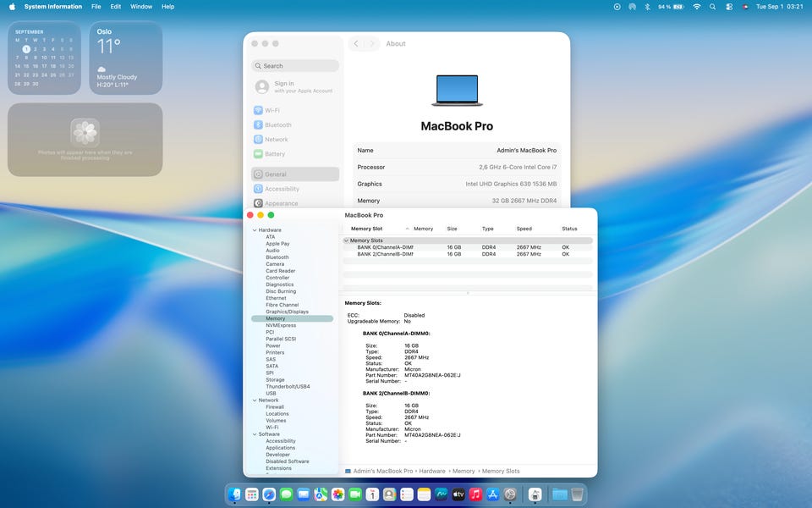The width and height of the screenshot is (812, 508).
Task: Select Applications under Software section
Action: [280, 448]
